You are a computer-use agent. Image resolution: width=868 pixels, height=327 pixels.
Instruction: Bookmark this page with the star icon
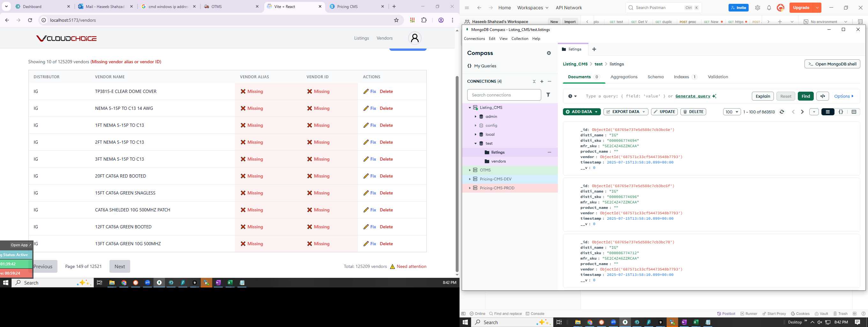[396, 20]
